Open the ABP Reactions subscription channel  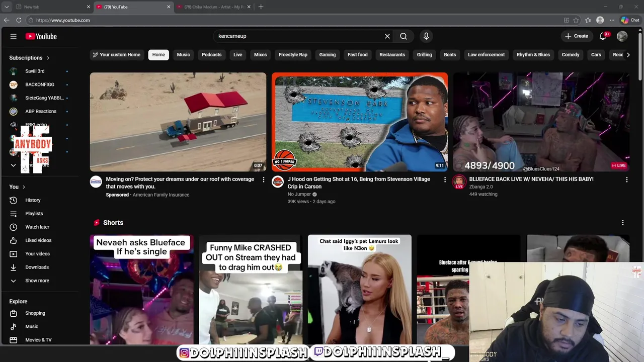pos(40,111)
